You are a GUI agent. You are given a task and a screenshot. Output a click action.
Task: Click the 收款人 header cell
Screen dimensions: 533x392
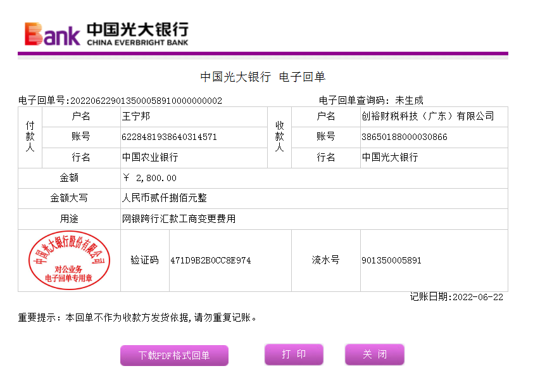[279, 137]
